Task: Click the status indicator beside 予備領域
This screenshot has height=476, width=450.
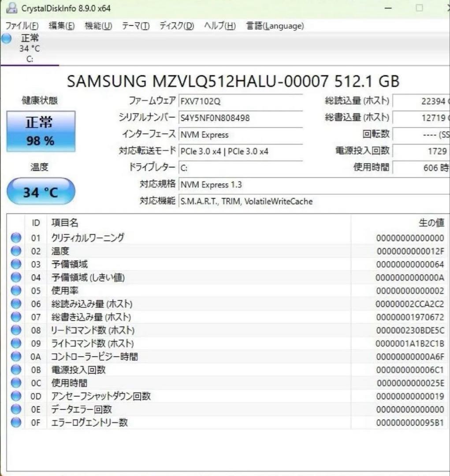Action: (x=15, y=264)
